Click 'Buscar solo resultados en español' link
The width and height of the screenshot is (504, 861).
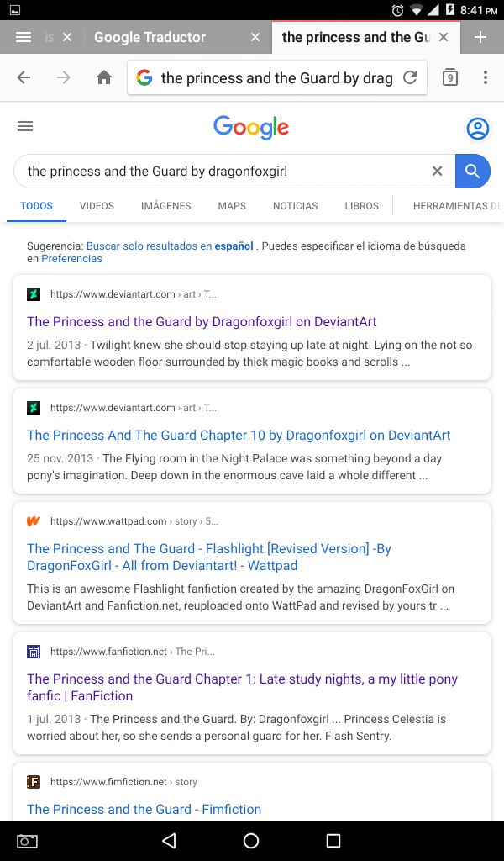point(170,246)
